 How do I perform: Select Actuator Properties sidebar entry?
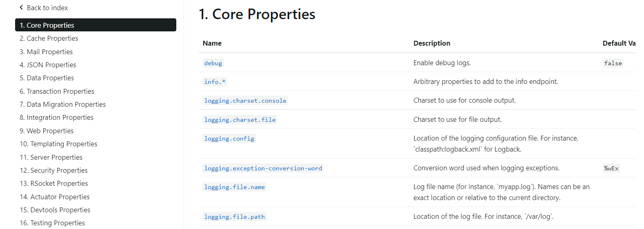click(x=55, y=197)
